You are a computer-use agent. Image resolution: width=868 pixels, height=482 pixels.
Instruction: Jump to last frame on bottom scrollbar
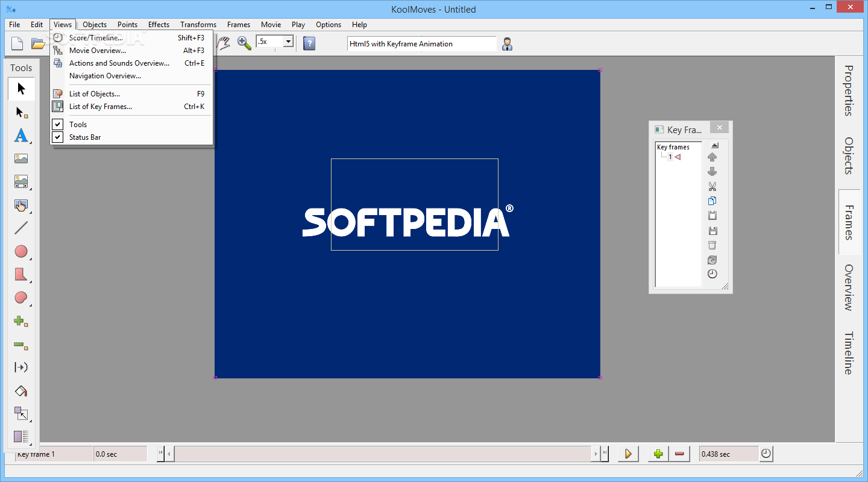(605, 454)
